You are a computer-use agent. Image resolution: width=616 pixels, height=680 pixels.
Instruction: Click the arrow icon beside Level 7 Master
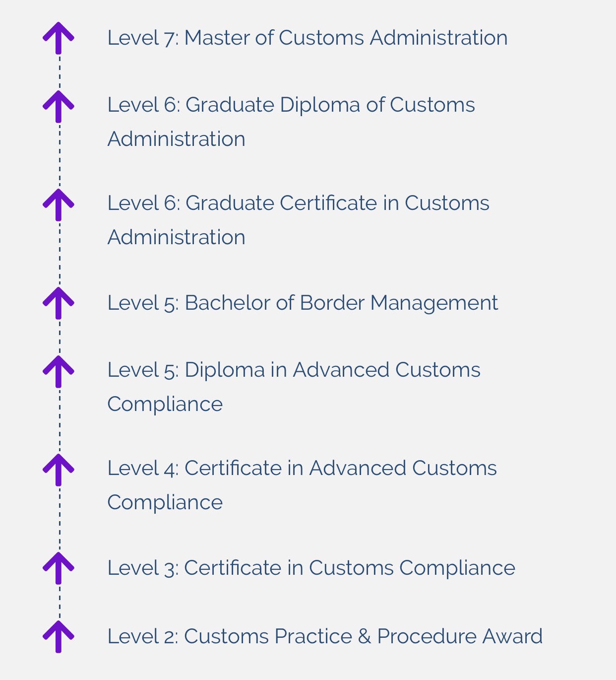tap(59, 38)
